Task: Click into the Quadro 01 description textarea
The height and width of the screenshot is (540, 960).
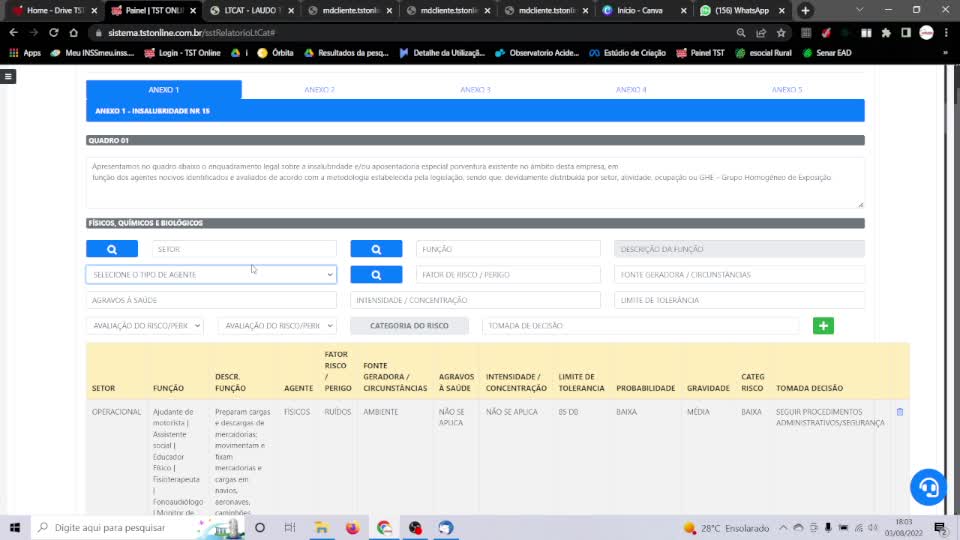Action: [x=475, y=183]
